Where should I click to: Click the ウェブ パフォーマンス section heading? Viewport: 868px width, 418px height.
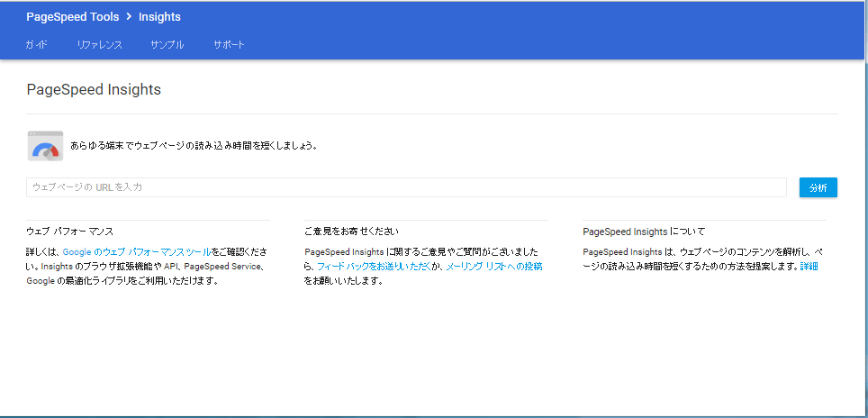(x=69, y=232)
